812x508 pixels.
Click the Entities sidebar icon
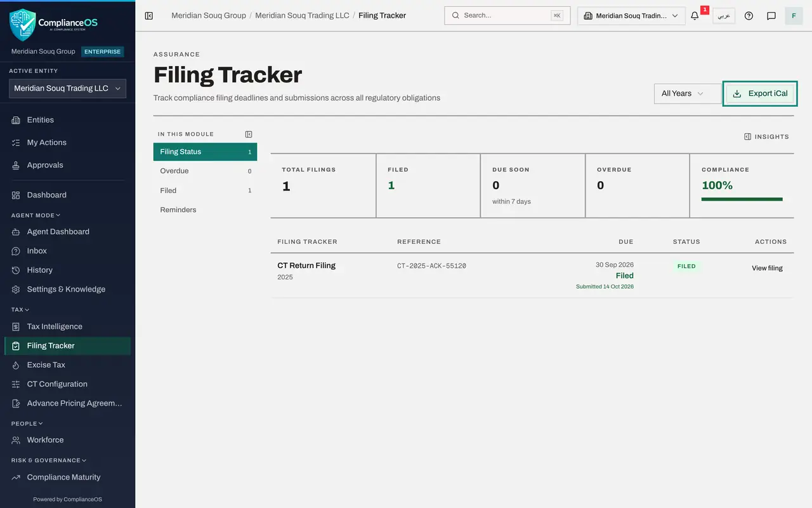[16, 120]
